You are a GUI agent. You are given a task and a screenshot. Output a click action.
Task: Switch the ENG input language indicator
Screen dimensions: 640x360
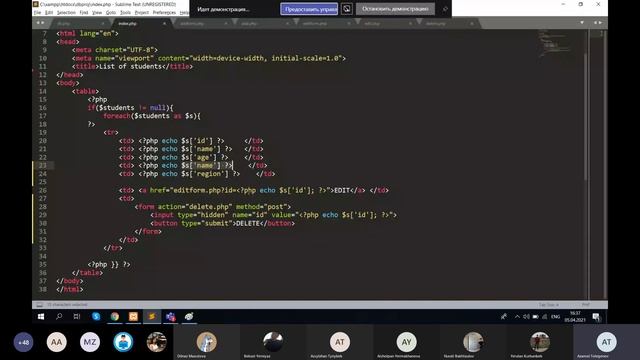pyautogui.click(x=556, y=316)
